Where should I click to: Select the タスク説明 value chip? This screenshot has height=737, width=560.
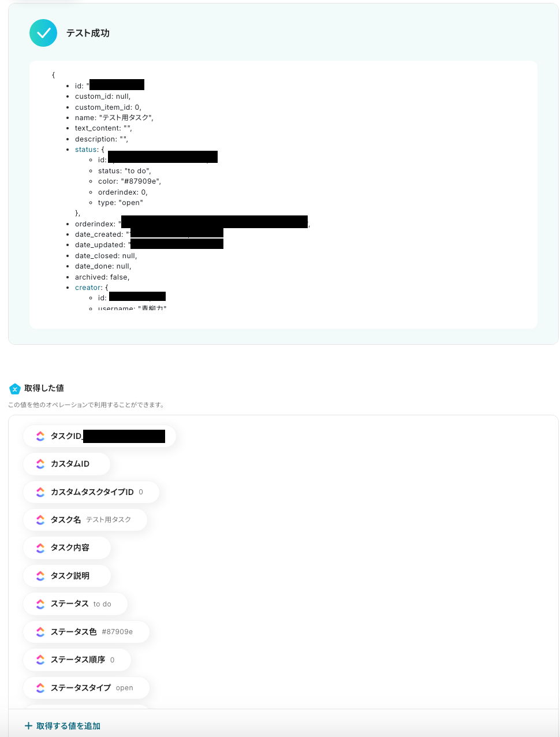(67, 576)
